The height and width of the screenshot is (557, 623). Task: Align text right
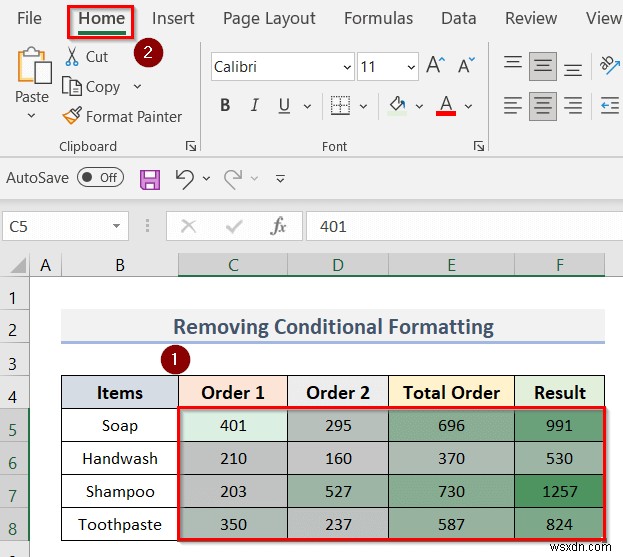(x=573, y=106)
